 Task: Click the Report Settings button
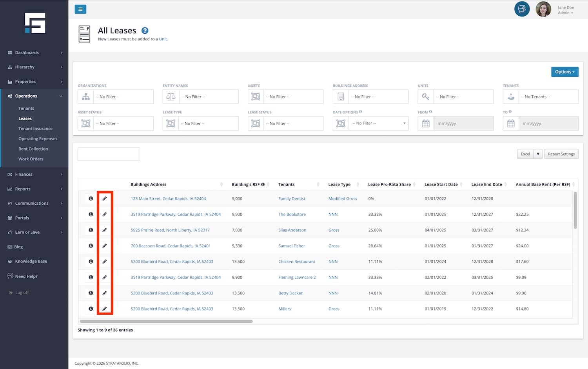click(561, 154)
